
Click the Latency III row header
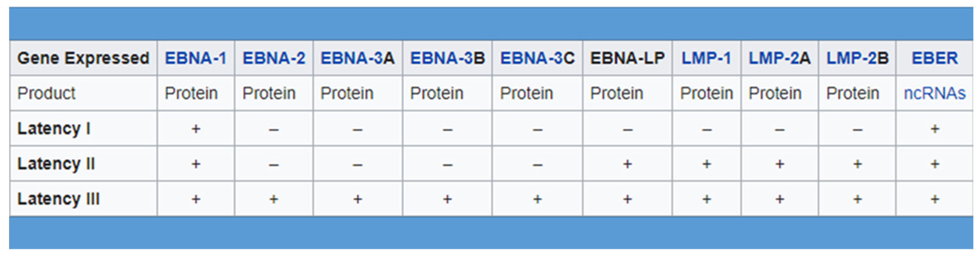[58, 199]
